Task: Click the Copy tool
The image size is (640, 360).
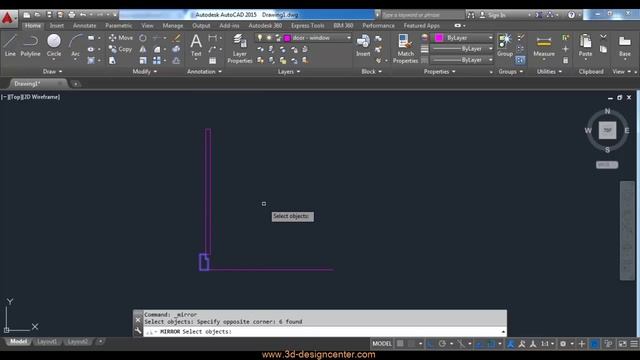Action: click(120, 49)
